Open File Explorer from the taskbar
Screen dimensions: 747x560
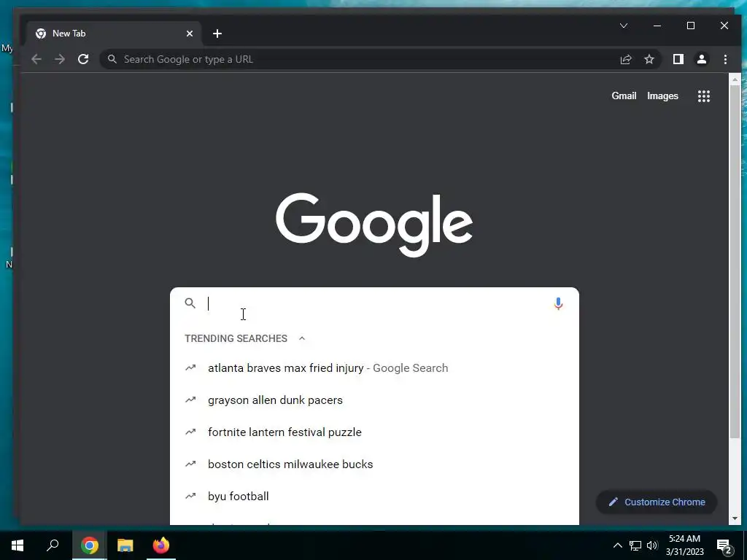pos(125,545)
